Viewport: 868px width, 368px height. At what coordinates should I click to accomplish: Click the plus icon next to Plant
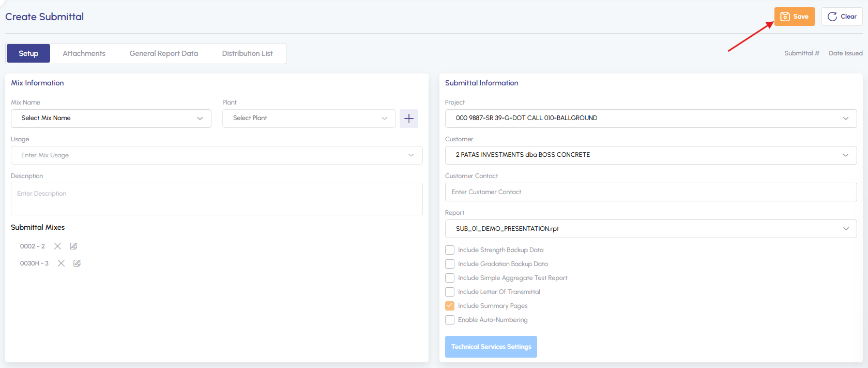pyautogui.click(x=408, y=119)
